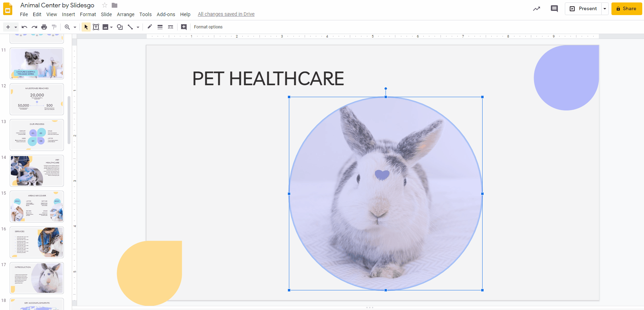This screenshot has width=644, height=310.
Task: Click the rotation handle above rabbit image
Action: pyautogui.click(x=386, y=89)
